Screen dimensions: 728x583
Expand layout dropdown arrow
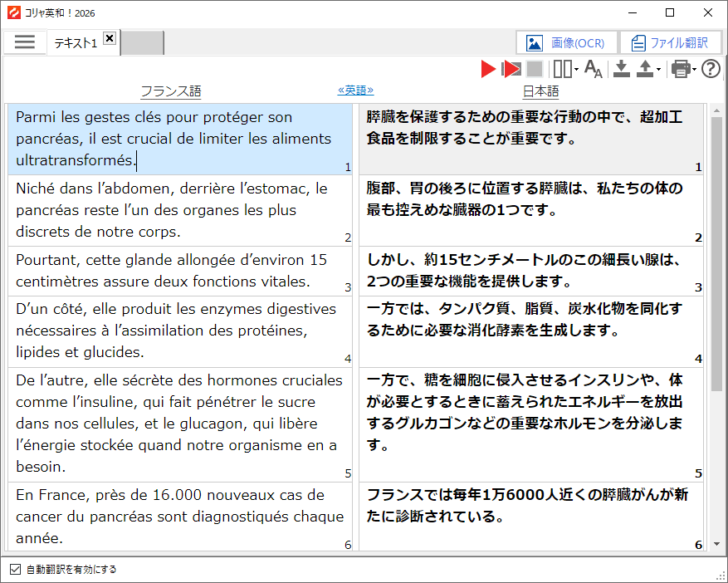[x=577, y=70]
